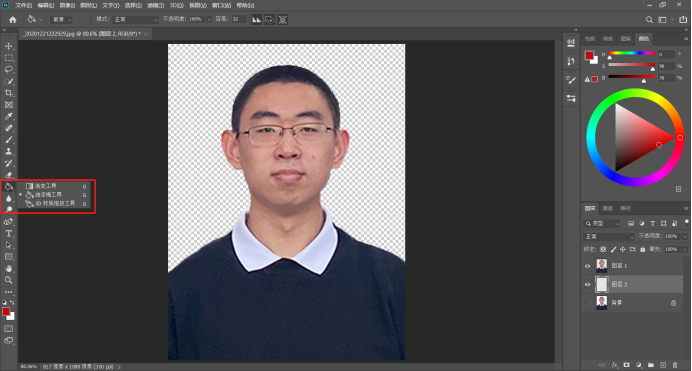Add a layer mask via bottom icon
Screen dimensions: 692x371
coord(626,365)
